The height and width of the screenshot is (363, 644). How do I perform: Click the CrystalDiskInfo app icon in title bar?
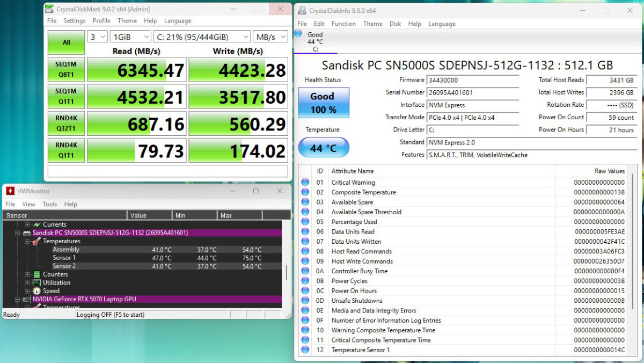tap(302, 10)
